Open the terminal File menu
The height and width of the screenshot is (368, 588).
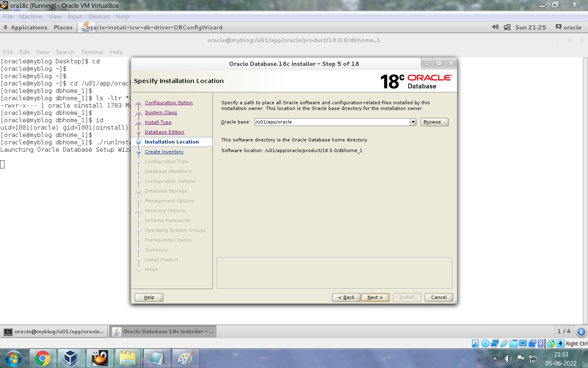[x=8, y=52]
